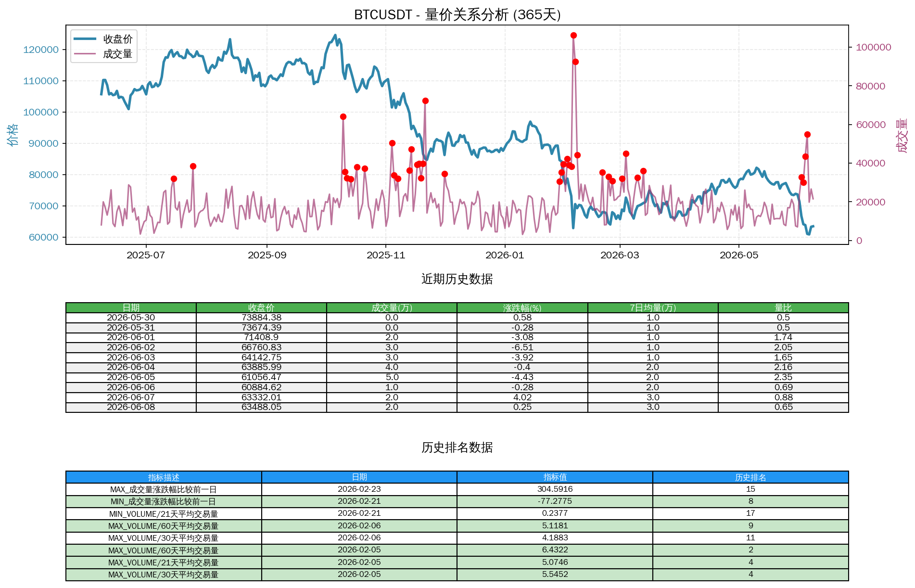Screen dimensions: 915x588
Task: Click the 价格 y-axis label
Action: (13, 134)
